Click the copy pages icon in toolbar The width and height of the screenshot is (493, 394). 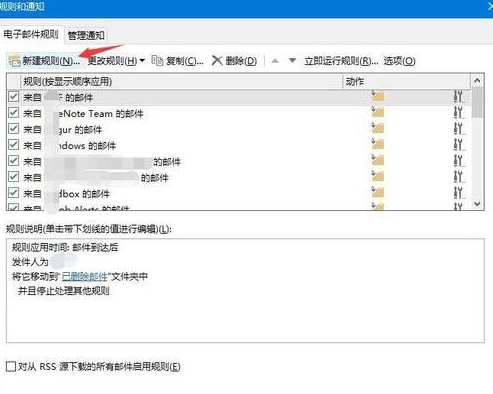point(157,61)
